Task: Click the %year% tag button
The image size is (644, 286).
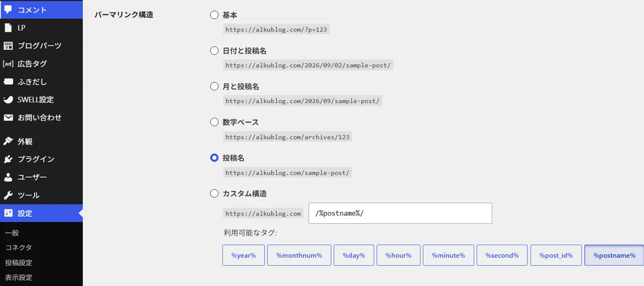Action: tap(243, 255)
